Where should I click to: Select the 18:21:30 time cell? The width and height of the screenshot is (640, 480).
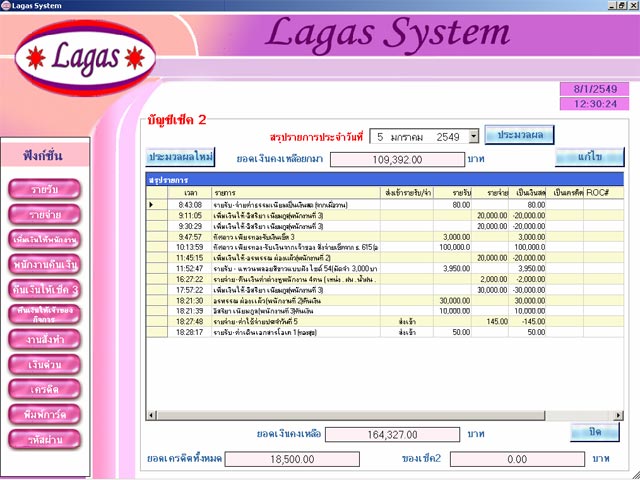coord(190,300)
